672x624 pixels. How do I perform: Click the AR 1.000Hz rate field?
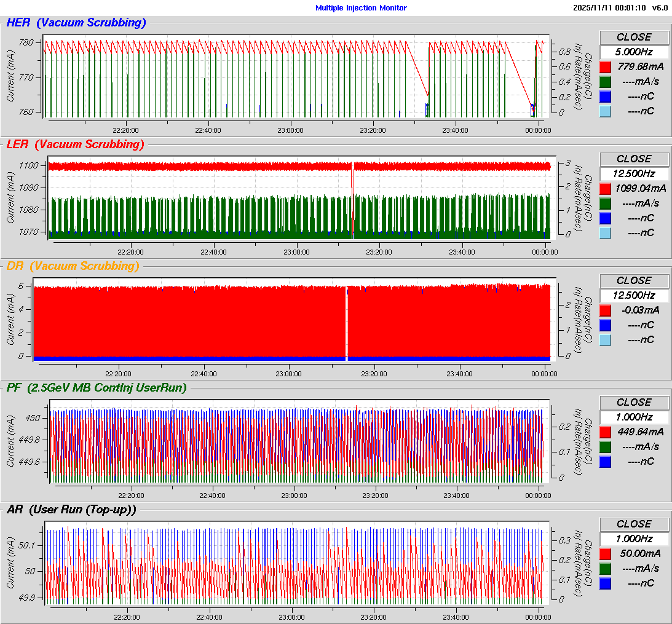[x=634, y=539]
